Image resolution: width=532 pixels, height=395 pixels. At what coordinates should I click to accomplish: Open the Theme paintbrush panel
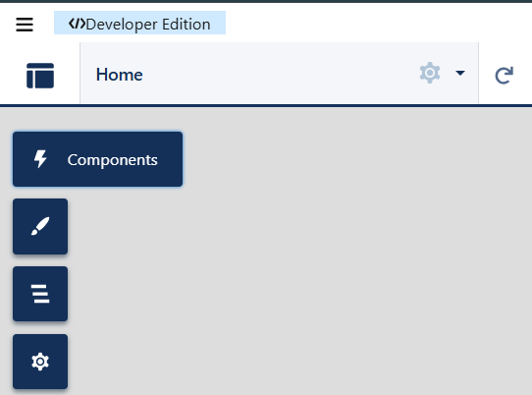click(40, 226)
